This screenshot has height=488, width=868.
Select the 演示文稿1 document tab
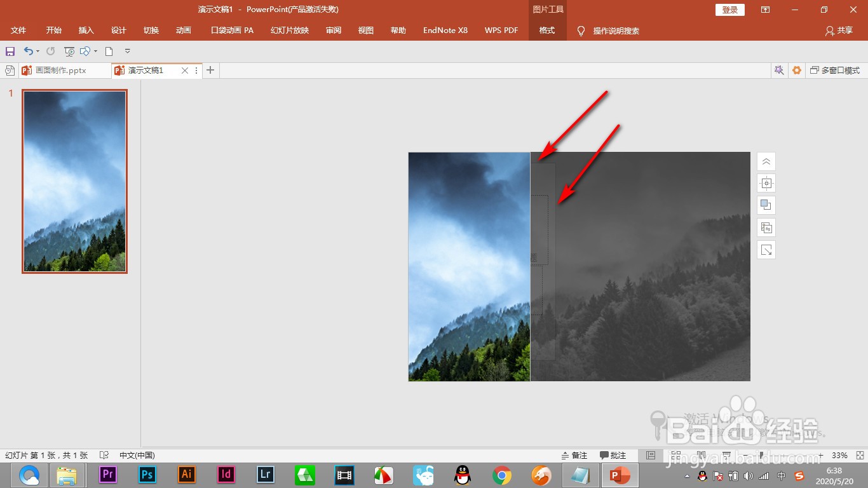pyautogui.click(x=146, y=71)
